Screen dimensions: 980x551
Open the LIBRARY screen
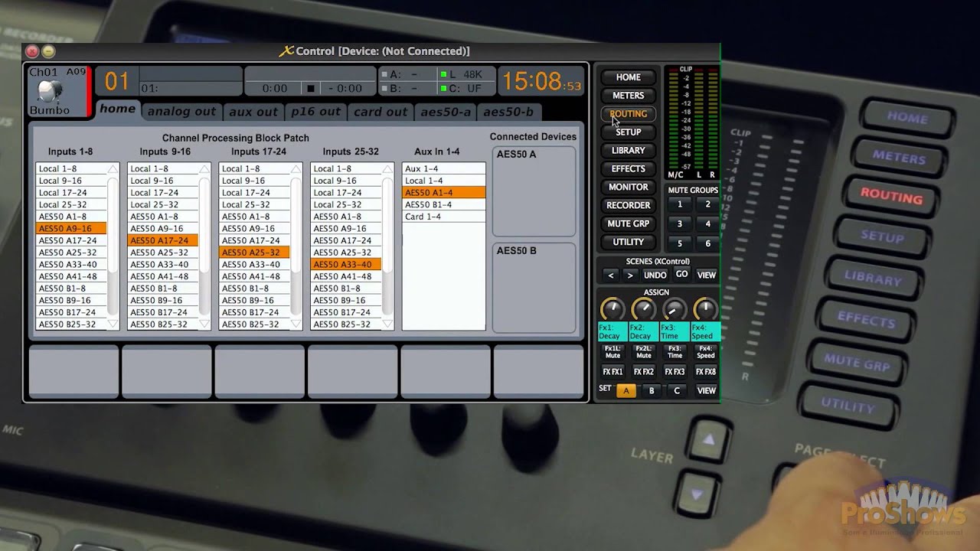tap(629, 151)
